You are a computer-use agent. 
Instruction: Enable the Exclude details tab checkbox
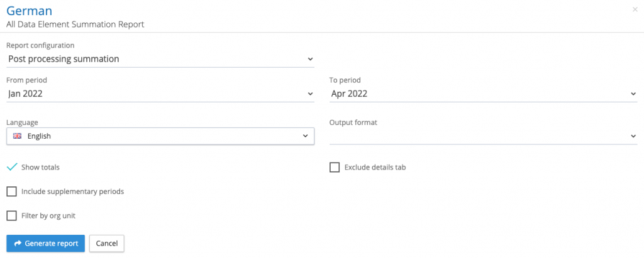click(x=335, y=168)
